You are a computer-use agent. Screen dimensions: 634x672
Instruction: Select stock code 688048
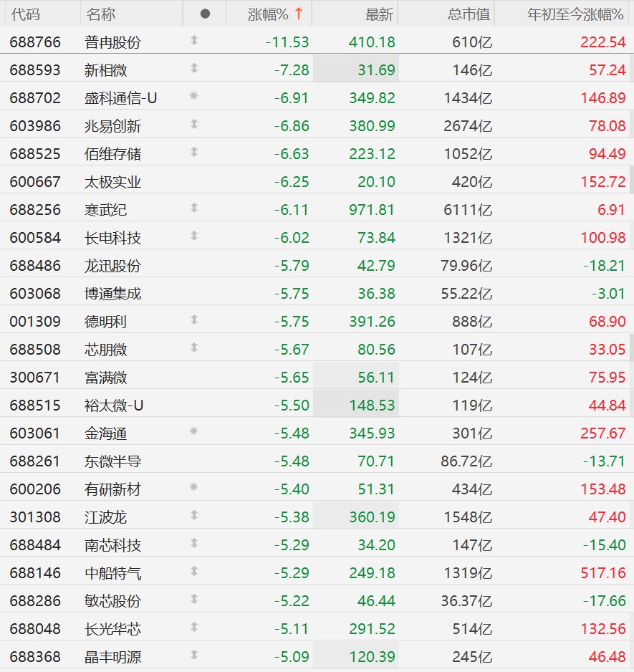(35, 629)
